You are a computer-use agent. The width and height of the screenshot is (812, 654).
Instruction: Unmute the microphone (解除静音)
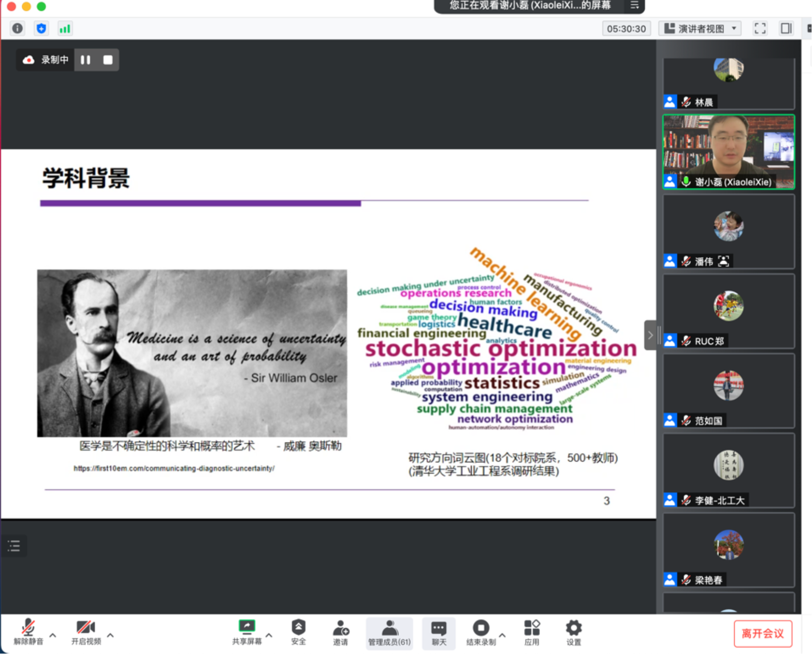click(28, 632)
